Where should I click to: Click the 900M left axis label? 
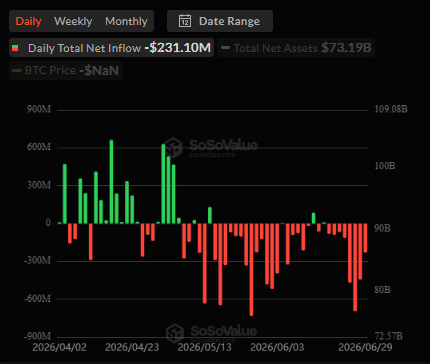point(39,109)
